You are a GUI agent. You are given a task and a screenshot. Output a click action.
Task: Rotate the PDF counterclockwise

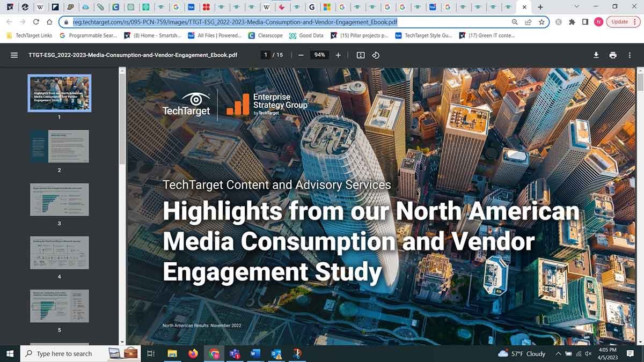pos(376,55)
